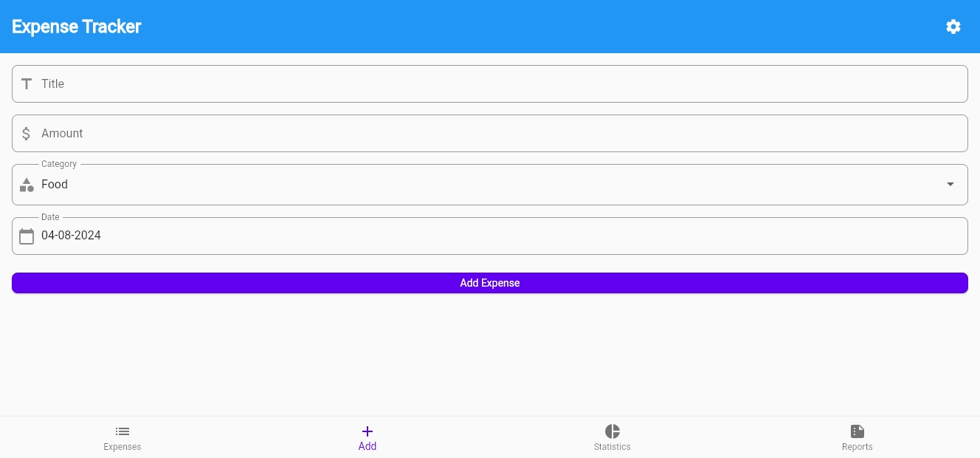This screenshot has width=980, height=458.
Task: Focus the Title input field
Action: [490, 83]
